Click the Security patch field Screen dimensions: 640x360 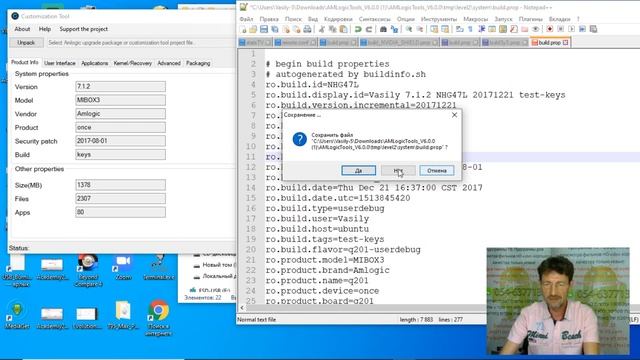(x=120, y=141)
